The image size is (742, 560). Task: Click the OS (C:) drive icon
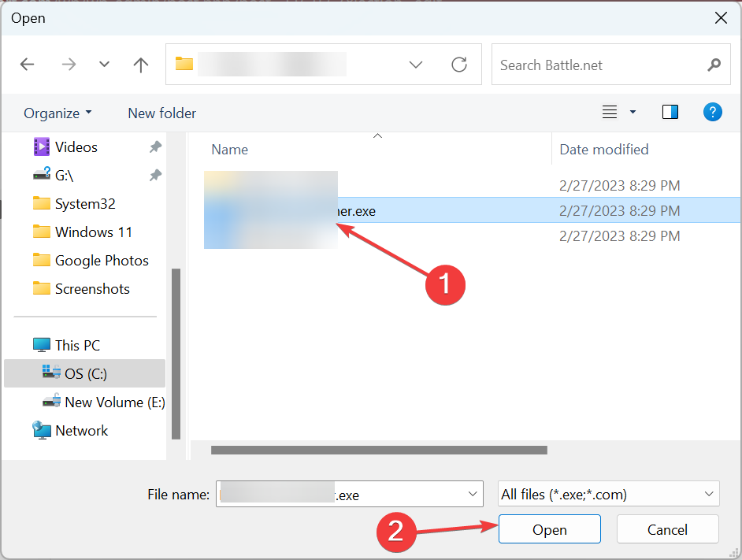[x=51, y=372]
